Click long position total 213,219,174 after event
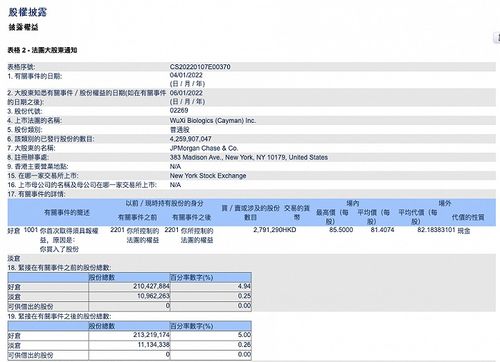Image resolution: width=500 pixels, height=362 pixels. 151,335
